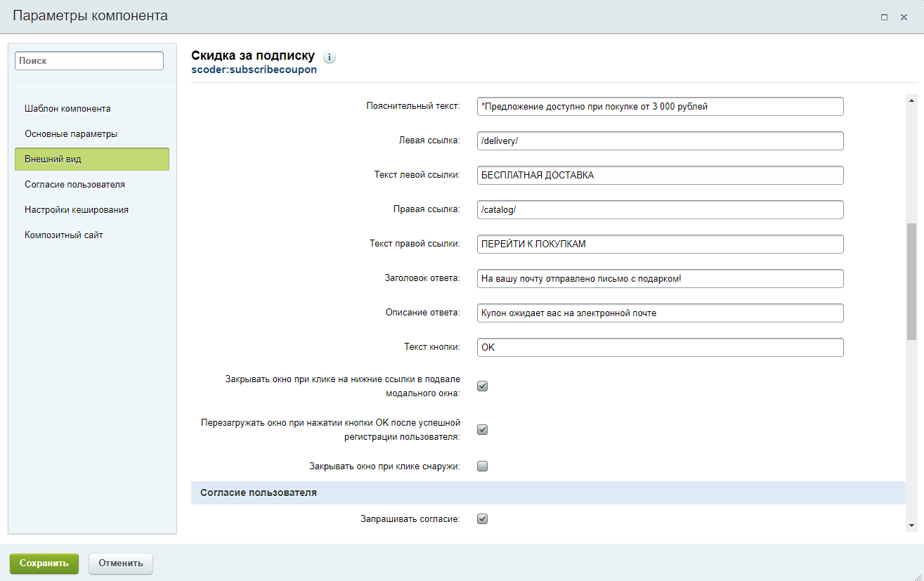The image size is (924, 581).
Task: Focus the Поиск search field
Action: pos(89,61)
